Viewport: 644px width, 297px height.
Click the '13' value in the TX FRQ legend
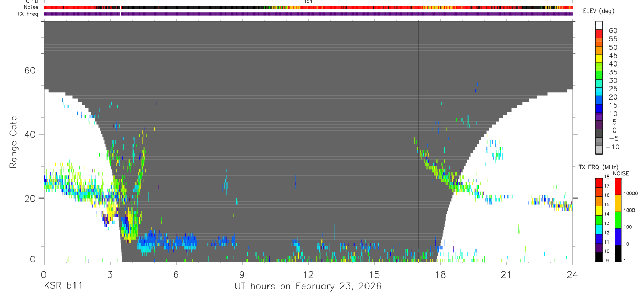607,224
